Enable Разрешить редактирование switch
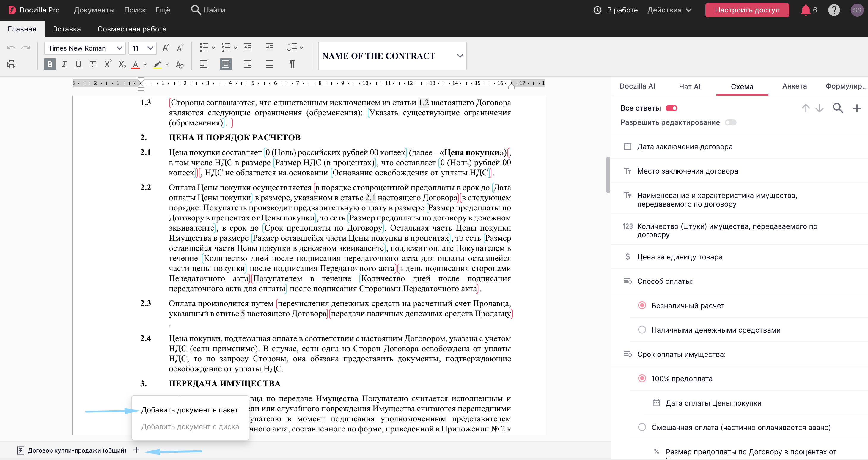The width and height of the screenshot is (868, 460). click(731, 122)
